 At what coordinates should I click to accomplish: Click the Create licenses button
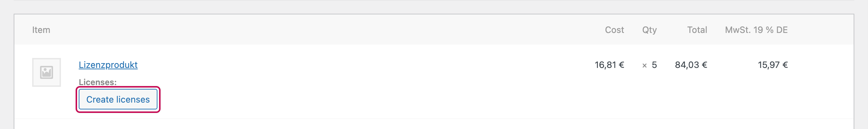(x=118, y=99)
